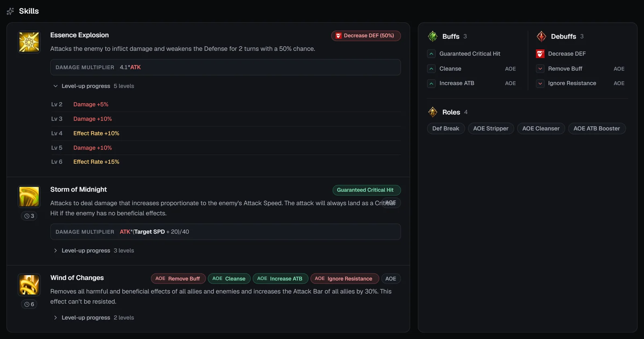Click the Skills page heading
The height and width of the screenshot is (339, 644).
click(29, 11)
